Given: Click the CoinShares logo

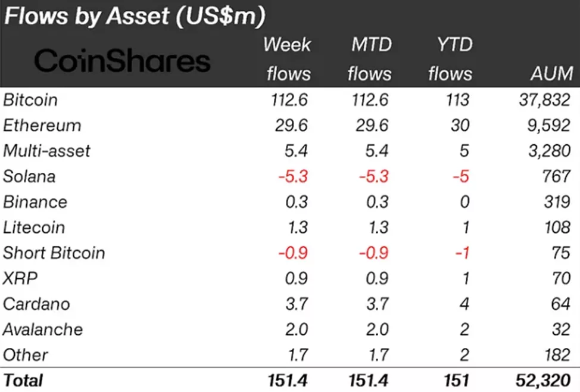Looking at the screenshot, I should click(x=122, y=61).
